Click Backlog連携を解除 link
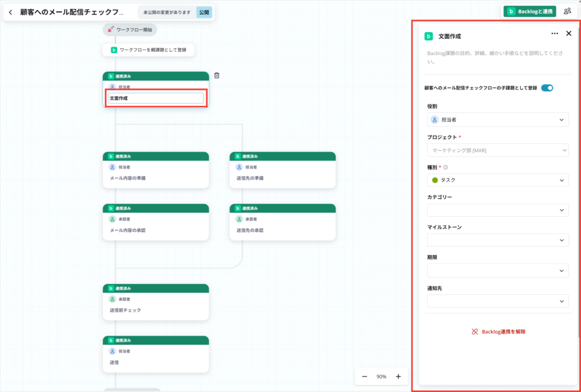The height and width of the screenshot is (392, 581). point(504,332)
